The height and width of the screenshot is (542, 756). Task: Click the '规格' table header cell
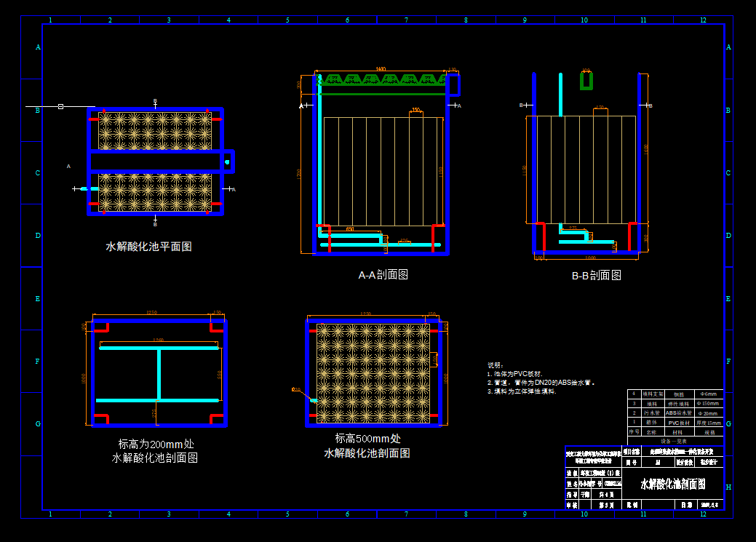pyautogui.click(x=709, y=433)
